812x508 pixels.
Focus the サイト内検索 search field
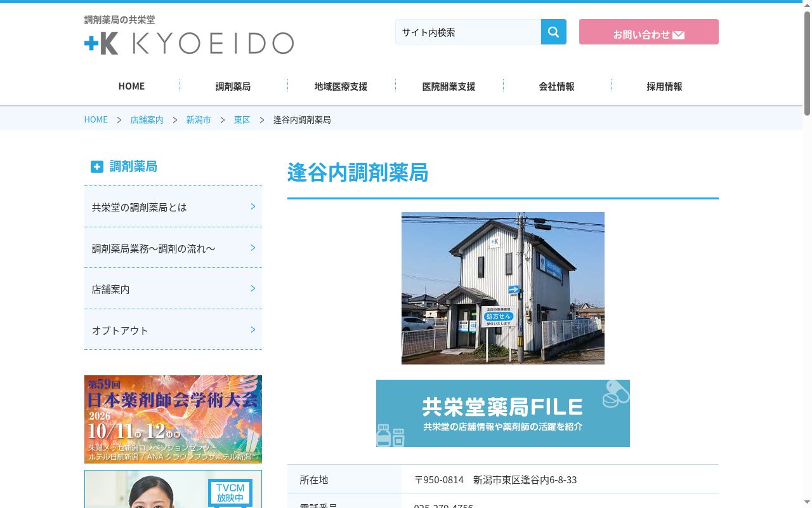(x=468, y=32)
